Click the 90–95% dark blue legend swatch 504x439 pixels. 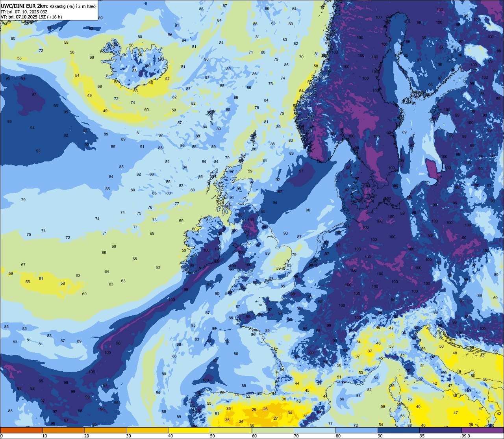[398, 430]
